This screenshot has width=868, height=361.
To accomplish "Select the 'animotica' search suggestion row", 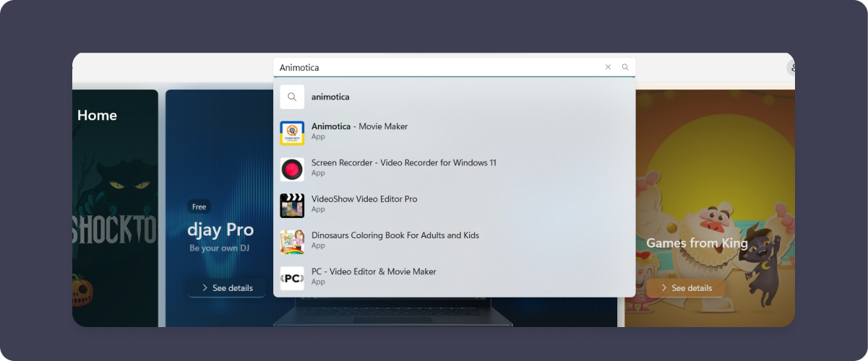I will click(x=454, y=97).
